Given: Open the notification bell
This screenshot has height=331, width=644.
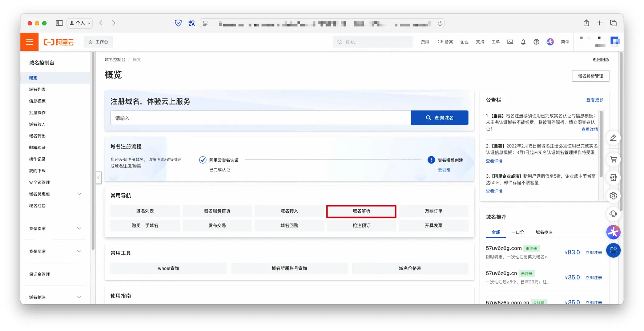Looking at the screenshot, I should (523, 42).
